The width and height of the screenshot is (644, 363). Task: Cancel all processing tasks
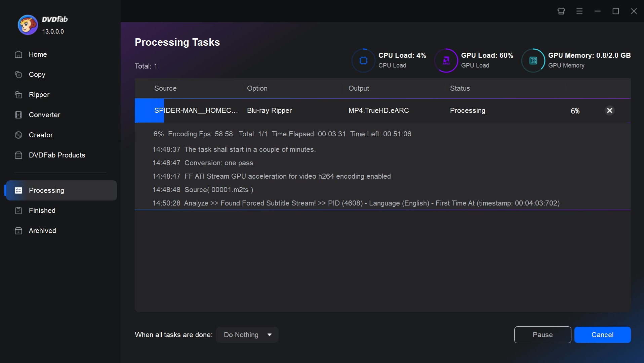click(602, 334)
